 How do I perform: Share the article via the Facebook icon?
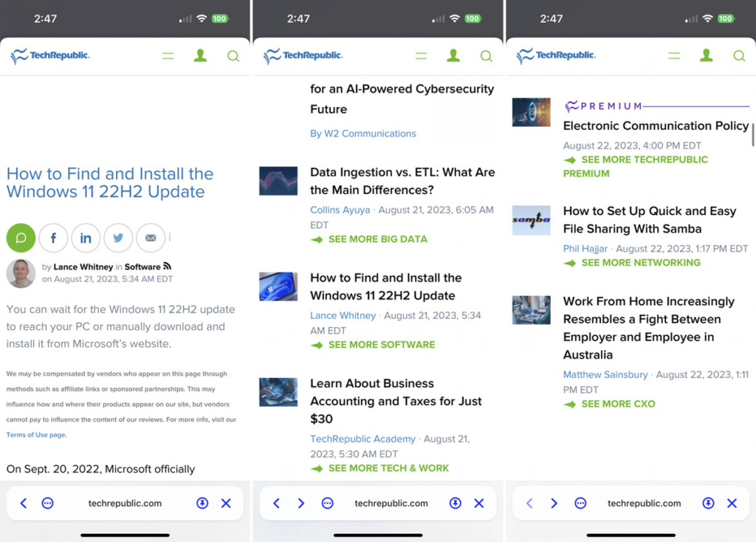pyautogui.click(x=53, y=237)
